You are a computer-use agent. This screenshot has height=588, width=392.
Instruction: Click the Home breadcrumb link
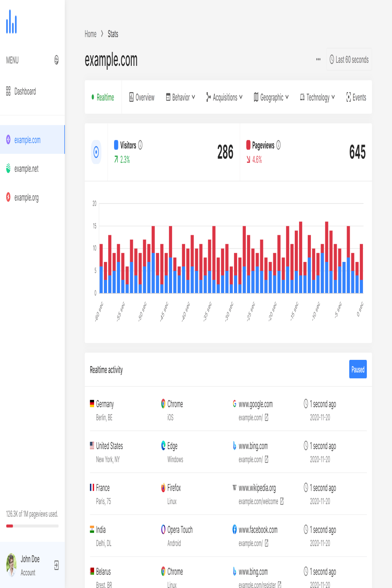[91, 34]
